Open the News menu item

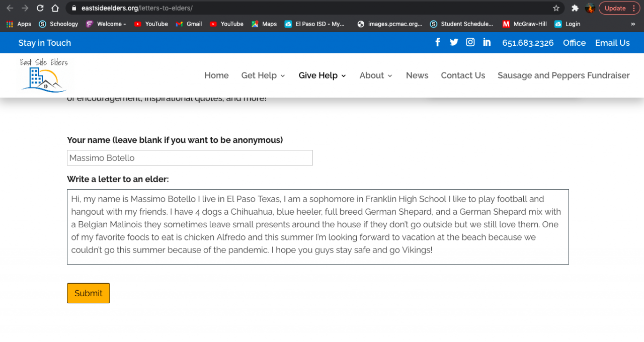417,75
